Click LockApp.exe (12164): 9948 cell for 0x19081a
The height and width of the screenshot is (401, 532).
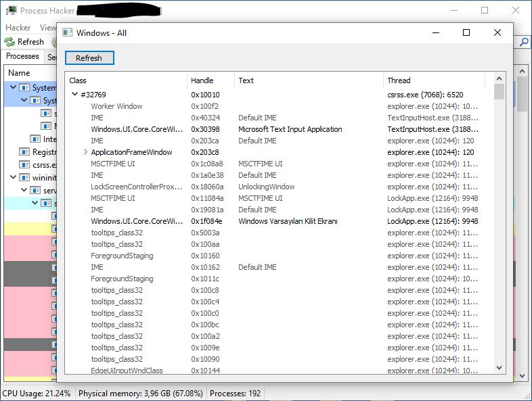click(x=433, y=210)
